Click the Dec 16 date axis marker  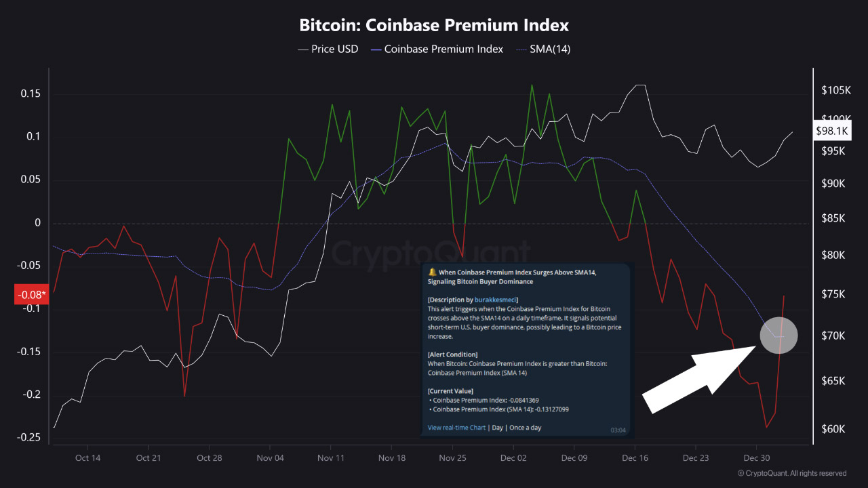(635, 458)
